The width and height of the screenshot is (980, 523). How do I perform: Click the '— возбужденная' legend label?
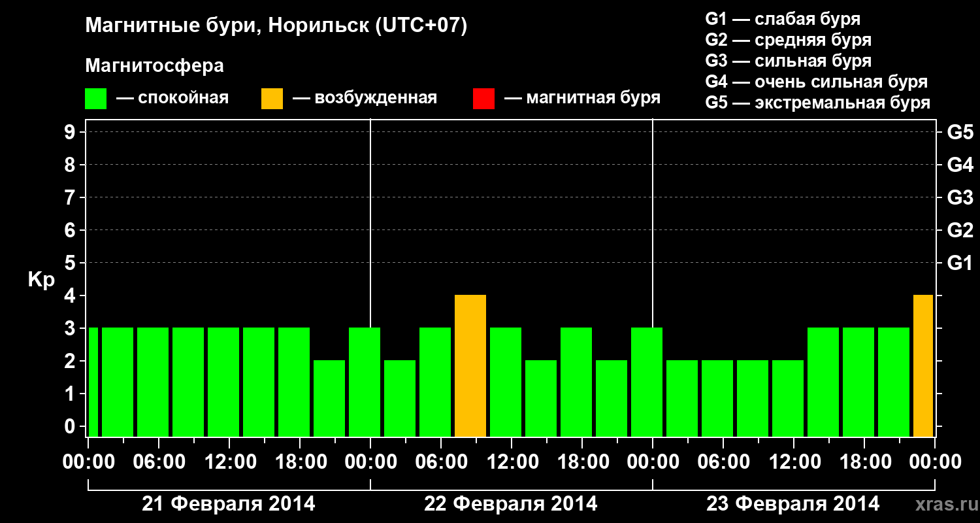[x=365, y=98]
